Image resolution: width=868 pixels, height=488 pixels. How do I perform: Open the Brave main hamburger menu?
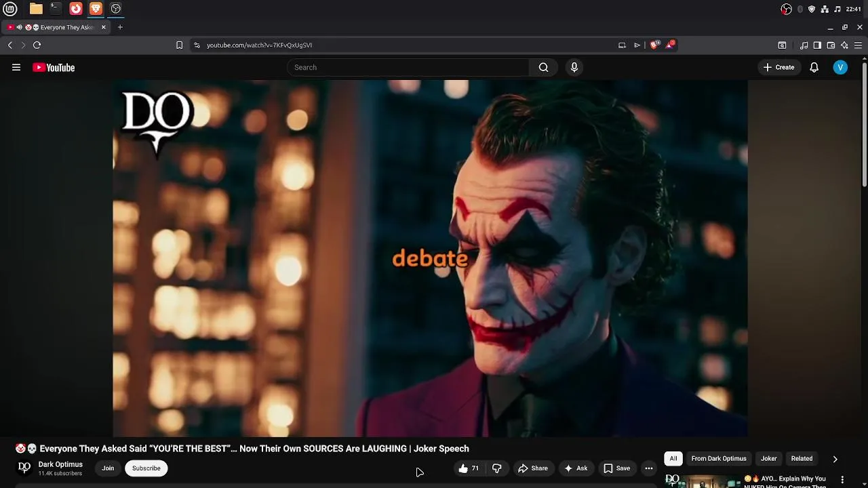coord(859,45)
